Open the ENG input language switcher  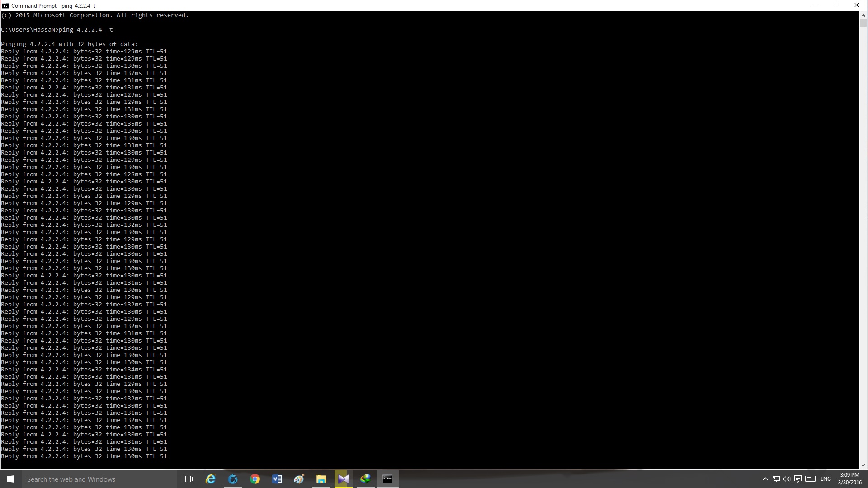click(x=826, y=479)
